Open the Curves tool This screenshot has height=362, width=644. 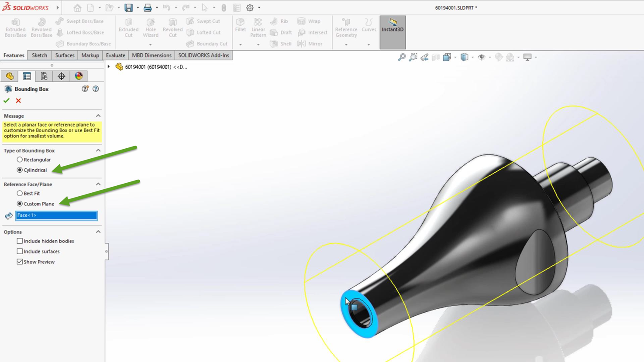pos(368,25)
